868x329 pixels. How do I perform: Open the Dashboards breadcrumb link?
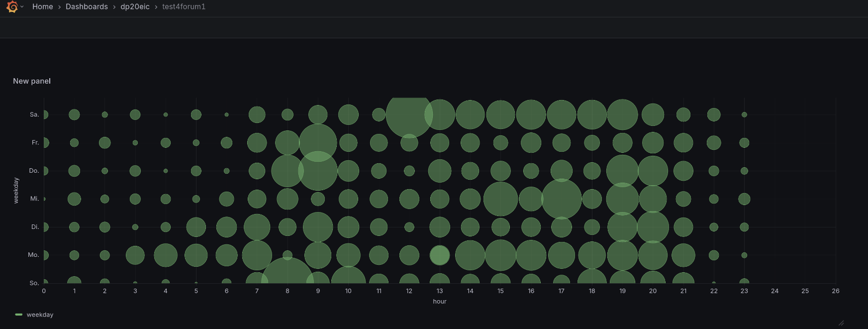87,7
